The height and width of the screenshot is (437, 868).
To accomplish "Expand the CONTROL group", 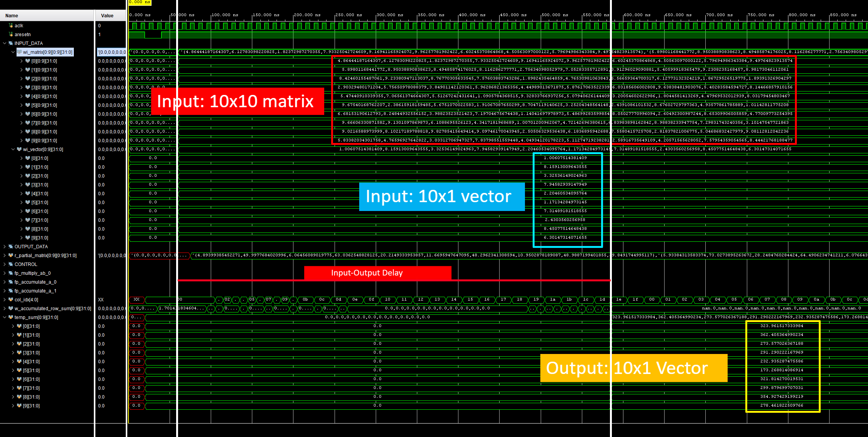I will coord(5,264).
